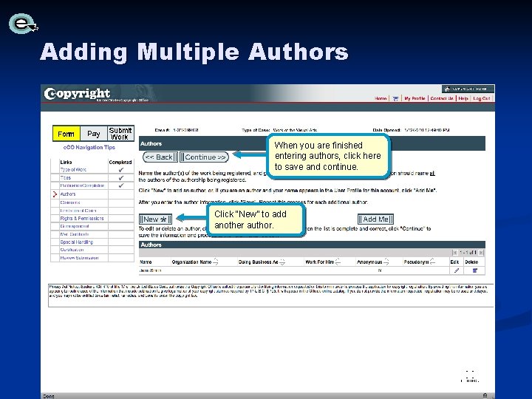The image size is (532, 399).
Task: Sort by Doing Business As column arrows
Action: pyautogui.click(x=282, y=262)
